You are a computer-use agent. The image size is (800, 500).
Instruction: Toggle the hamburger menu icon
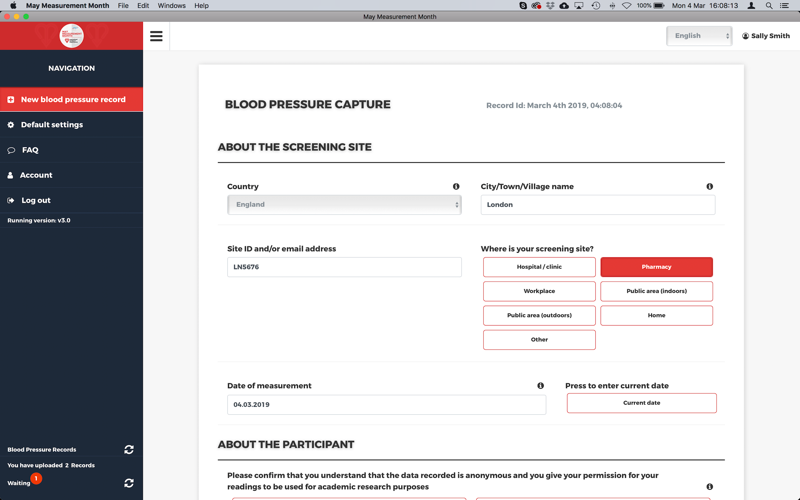[156, 36]
